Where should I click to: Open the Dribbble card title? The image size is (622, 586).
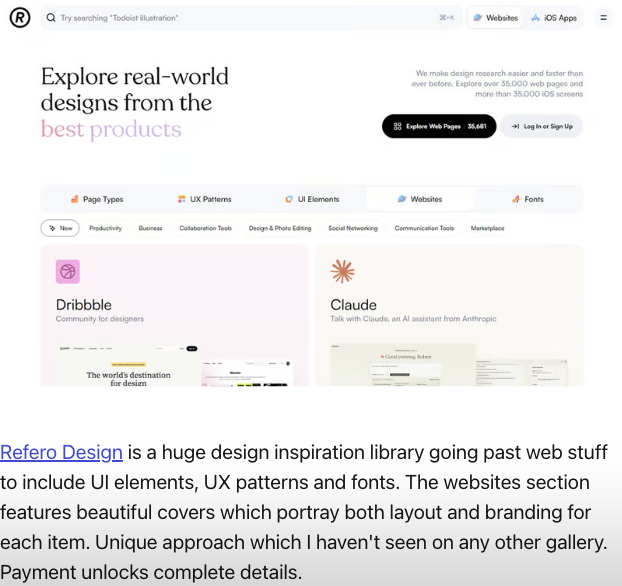[84, 305]
